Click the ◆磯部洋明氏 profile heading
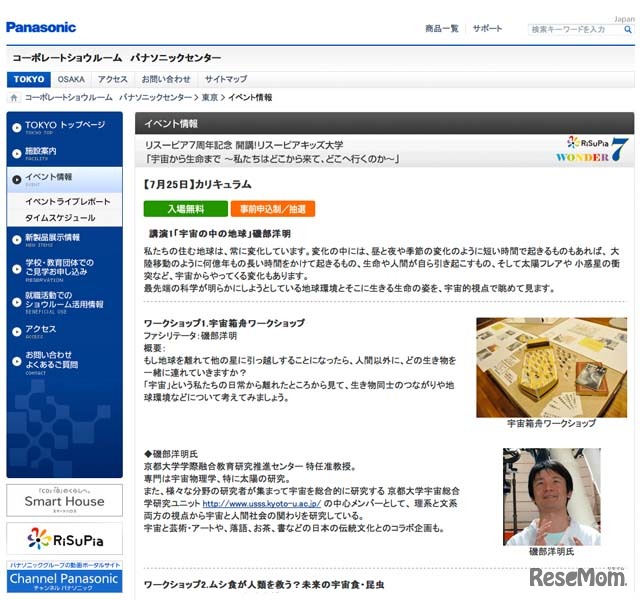The width and height of the screenshot is (640, 600). pos(171,454)
